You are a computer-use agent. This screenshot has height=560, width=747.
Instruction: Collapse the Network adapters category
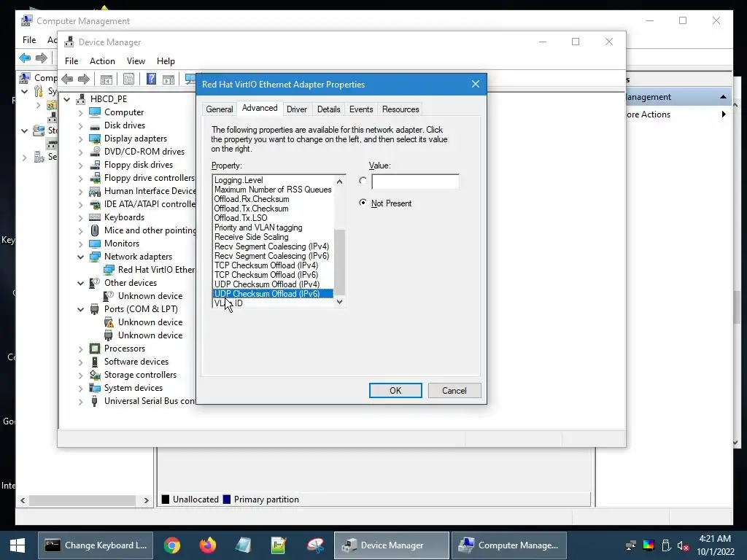(x=80, y=257)
